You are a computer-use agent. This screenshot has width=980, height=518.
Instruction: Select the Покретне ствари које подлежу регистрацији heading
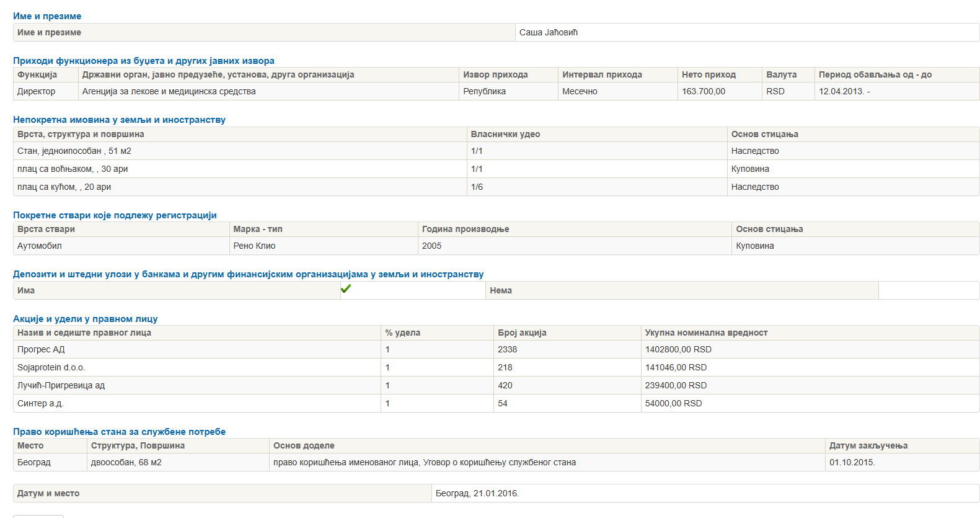click(x=115, y=215)
